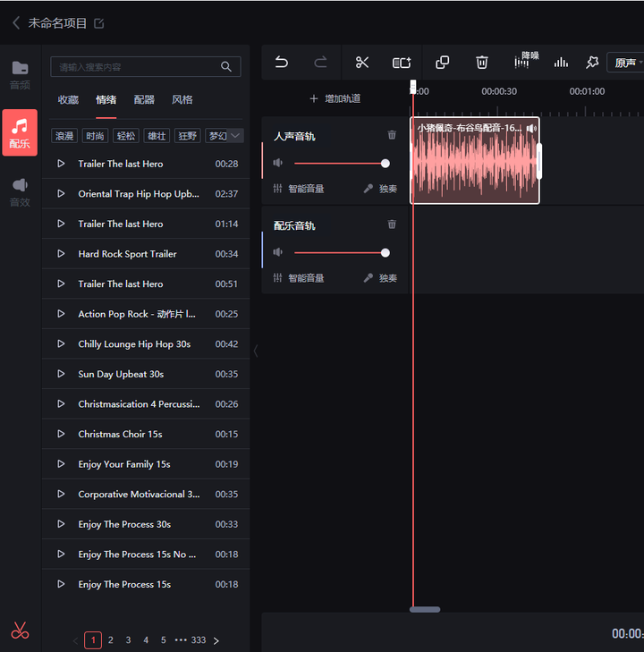Screen dimensions: 644x652
Task: Click 增加轨道 to add a track
Action: click(335, 98)
